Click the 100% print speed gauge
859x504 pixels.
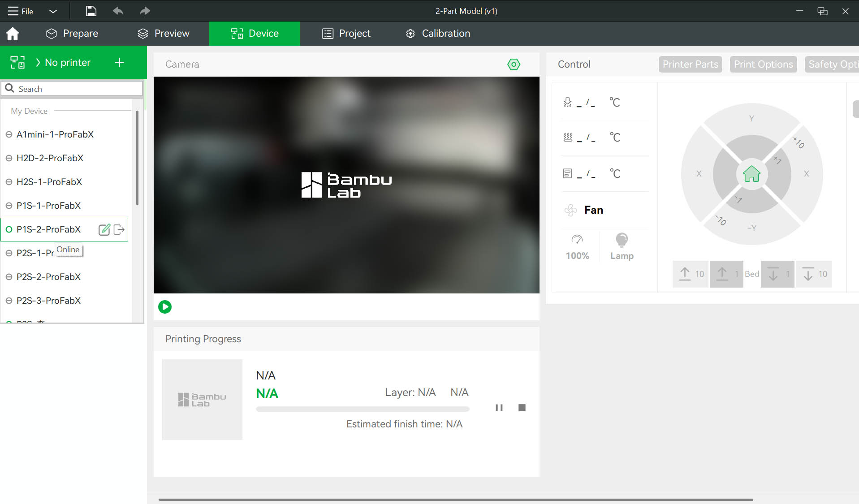point(577,247)
